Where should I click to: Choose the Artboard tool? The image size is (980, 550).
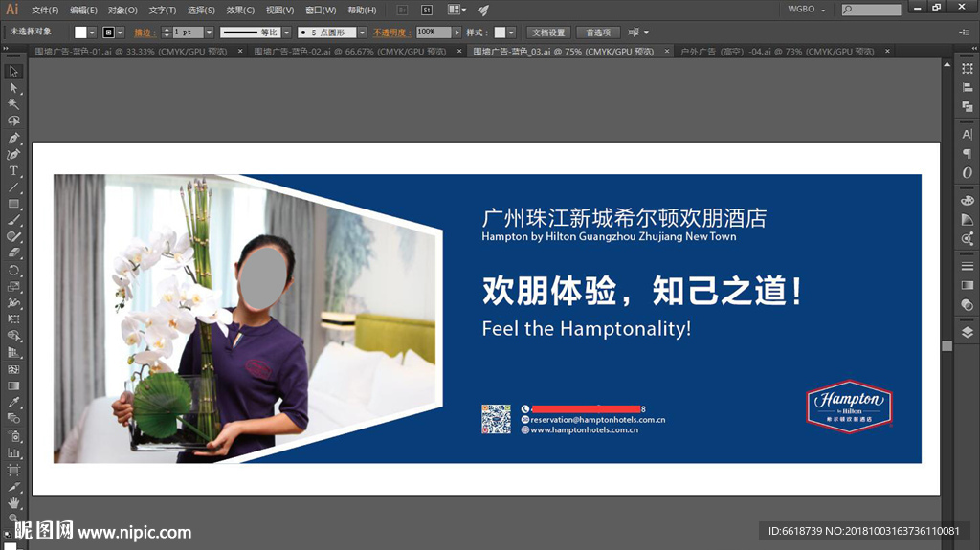(13, 470)
